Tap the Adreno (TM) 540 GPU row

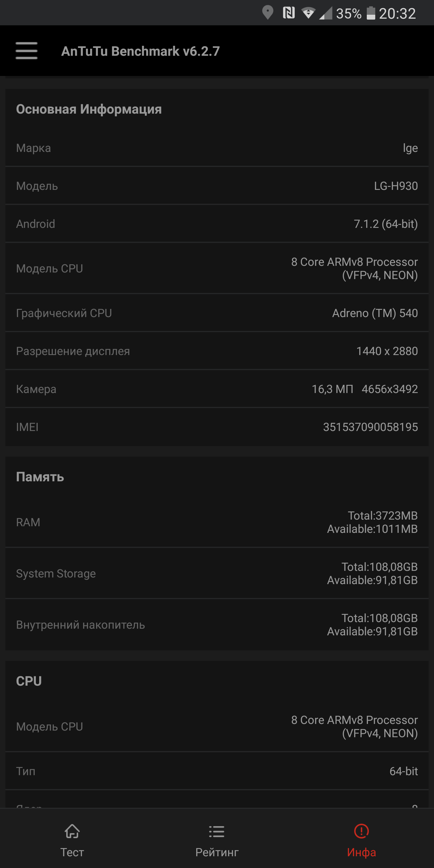(x=217, y=313)
